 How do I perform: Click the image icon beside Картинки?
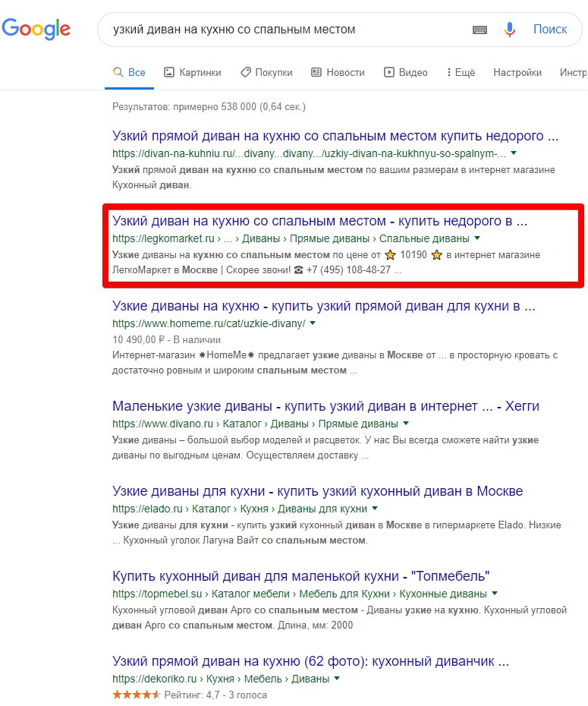168,72
